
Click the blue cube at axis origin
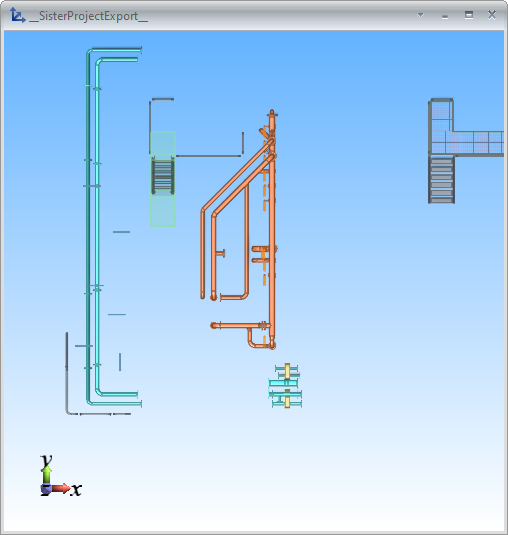pyautogui.click(x=46, y=489)
